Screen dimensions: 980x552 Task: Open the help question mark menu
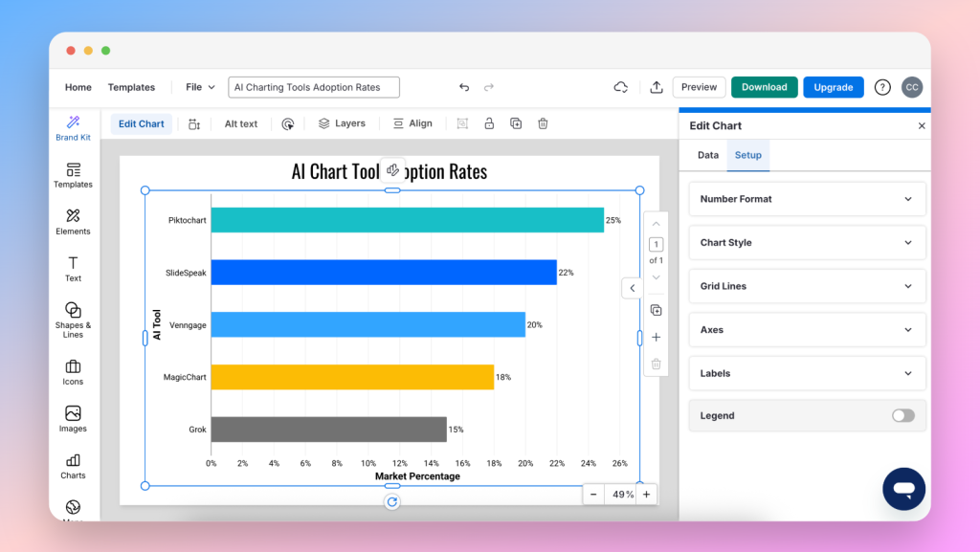(x=882, y=87)
